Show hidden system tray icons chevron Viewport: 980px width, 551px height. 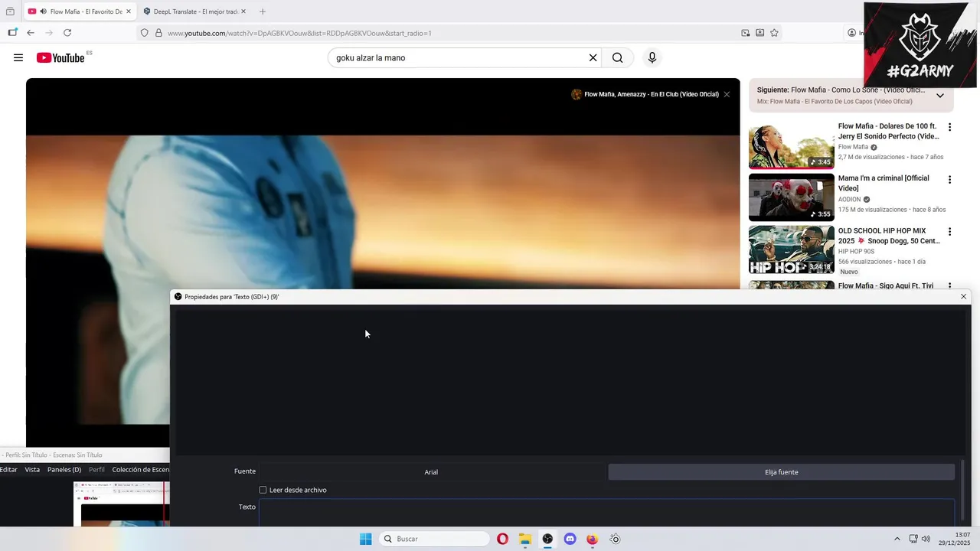pos(897,539)
